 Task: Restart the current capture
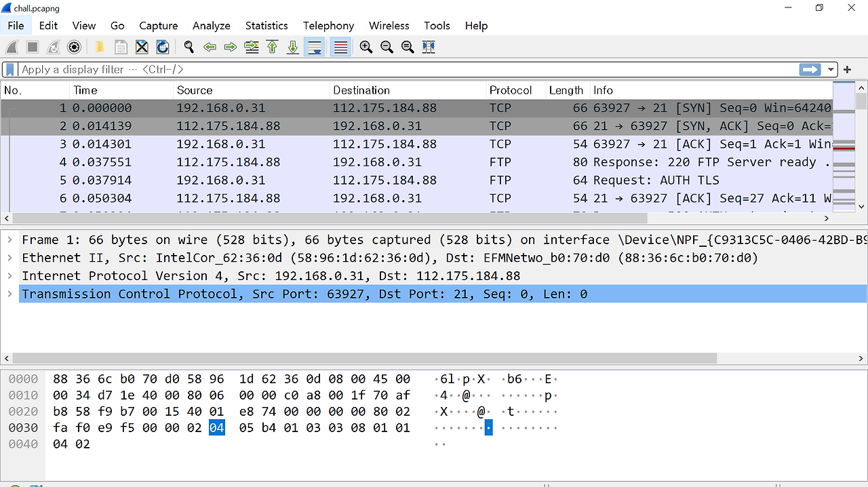(x=54, y=47)
